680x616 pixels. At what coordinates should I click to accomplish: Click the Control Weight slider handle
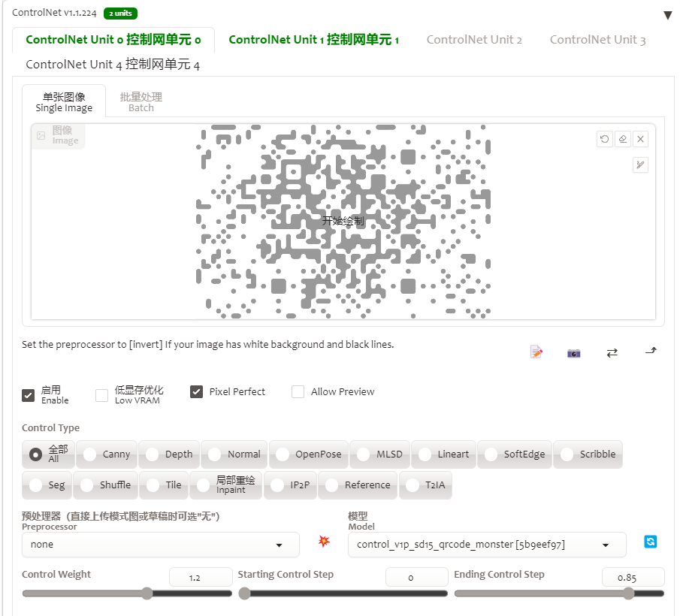point(147,593)
